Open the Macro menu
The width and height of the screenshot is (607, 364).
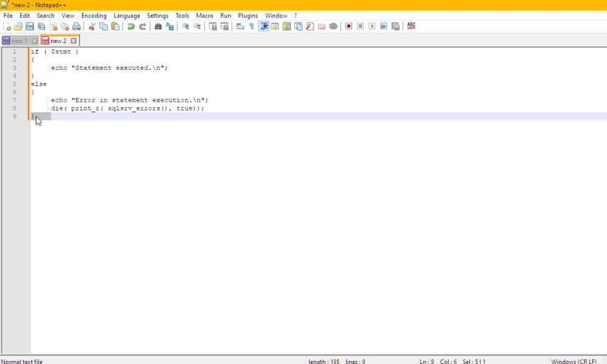(205, 16)
